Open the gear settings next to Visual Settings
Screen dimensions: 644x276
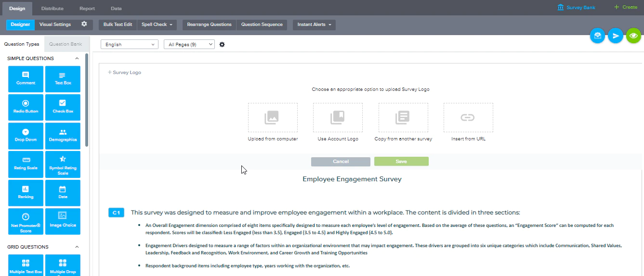click(84, 25)
